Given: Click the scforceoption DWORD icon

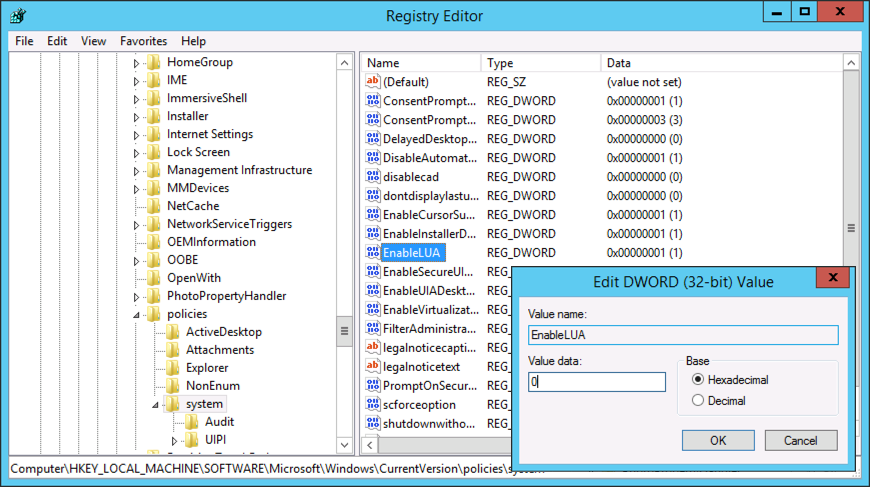Looking at the screenshot, I should (x=373, y=404).
